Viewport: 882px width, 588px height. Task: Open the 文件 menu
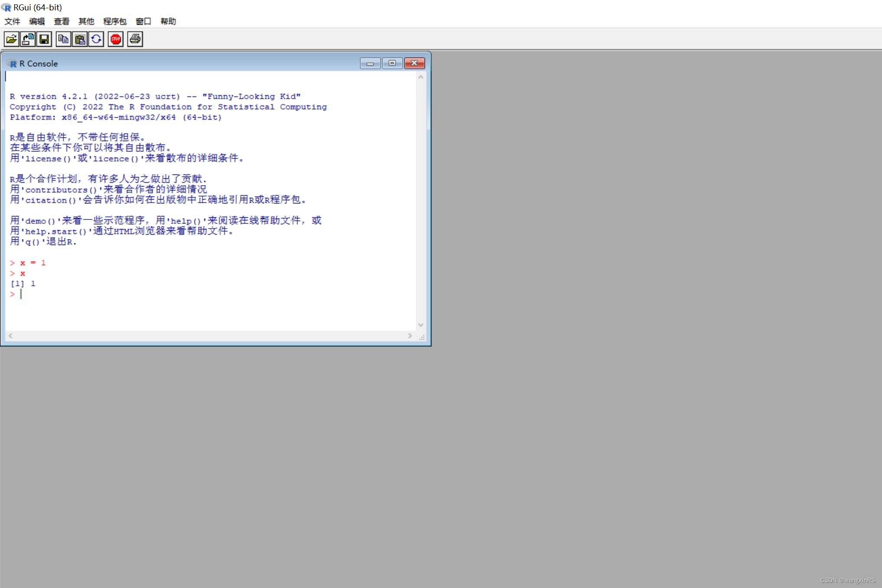tap(12, 21)
